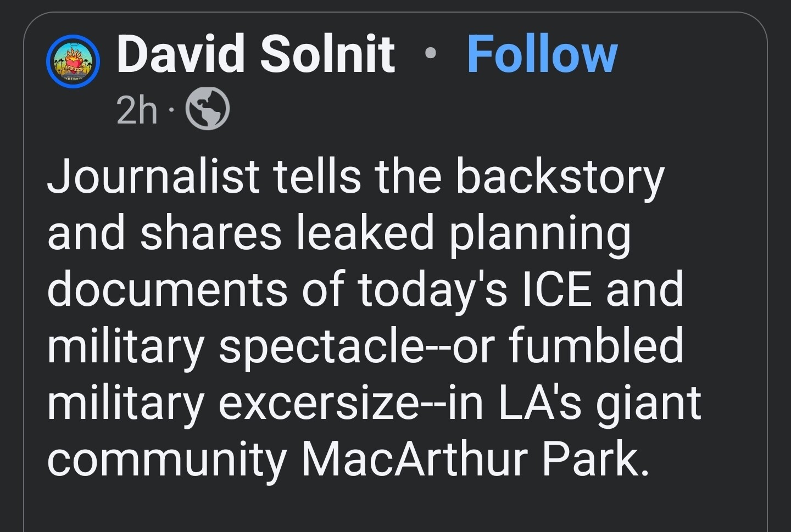This screenshot has width=791, height=532.
Task: Click the dot between 2h and globe
Action: [171, 112]
